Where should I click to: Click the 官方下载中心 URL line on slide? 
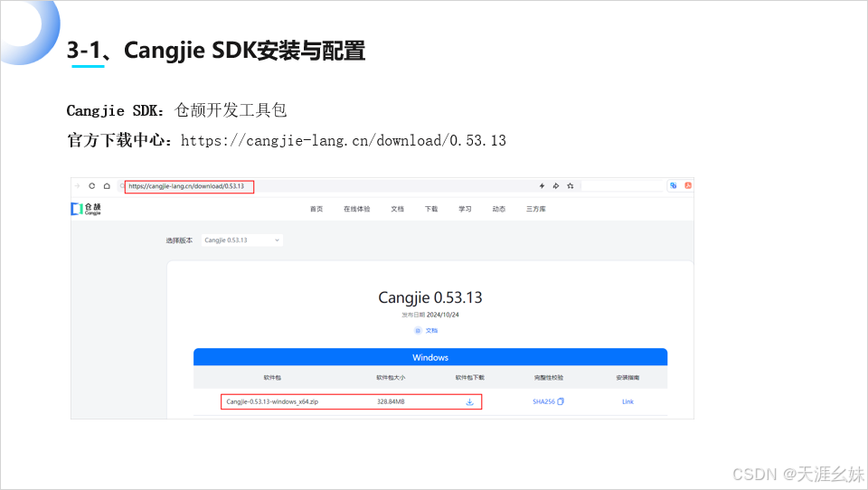pyautogui.click(x=287, y=140)
